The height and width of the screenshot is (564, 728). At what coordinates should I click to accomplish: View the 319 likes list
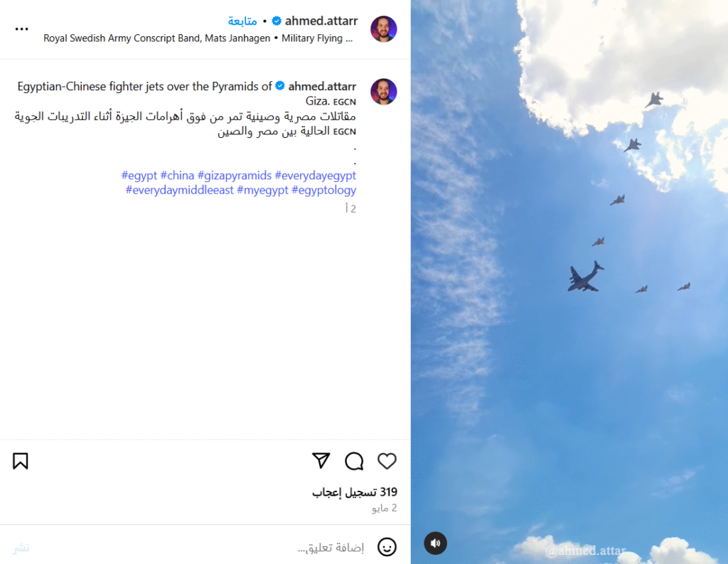point(355,492)
